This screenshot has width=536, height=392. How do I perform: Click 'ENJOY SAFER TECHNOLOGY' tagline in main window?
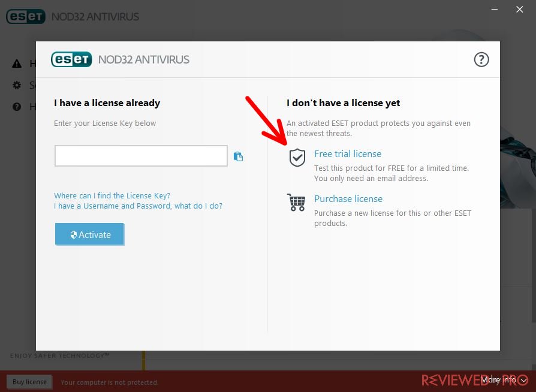click(x=60, y=356)
